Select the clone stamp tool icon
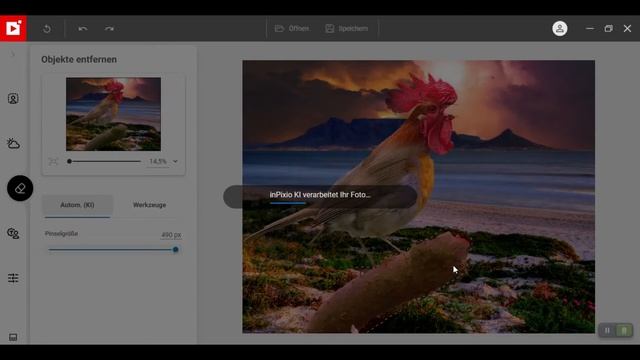Viewport: 640px width, 360px height. (13, 233)
